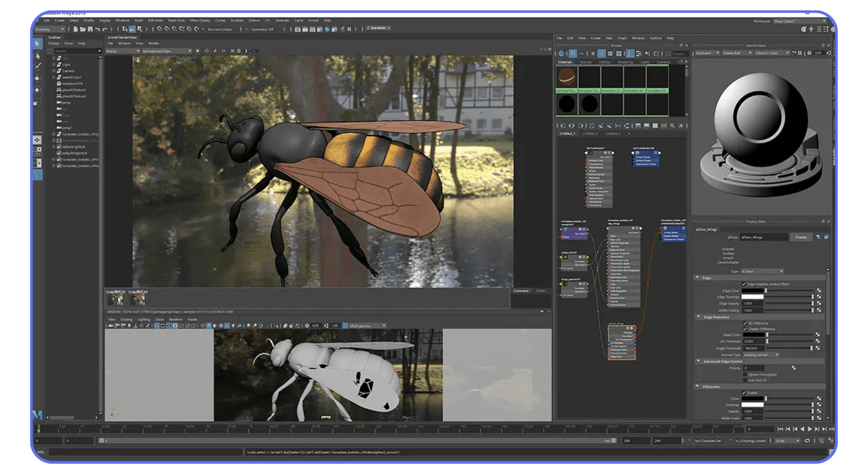This screenshot has width=868, height=474.
Task: Open the Arnold menu in main menu bar
Action: coord(313,20)
